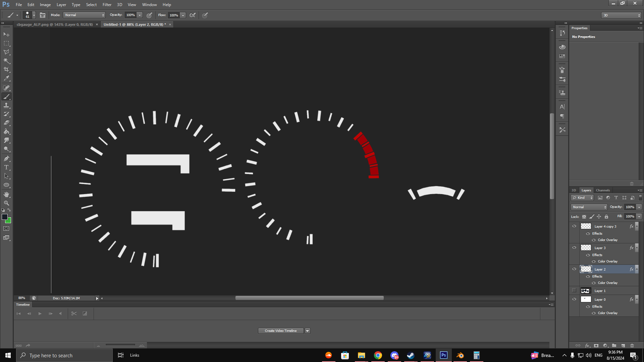Open the layer blend mode Normal dropdown

click(589, 207)
